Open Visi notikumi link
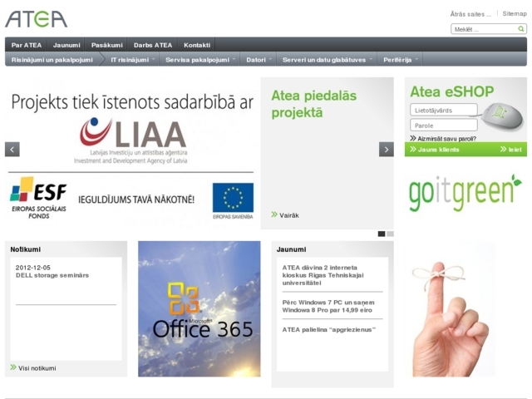The image size is (532, 399). pos(33,367)
